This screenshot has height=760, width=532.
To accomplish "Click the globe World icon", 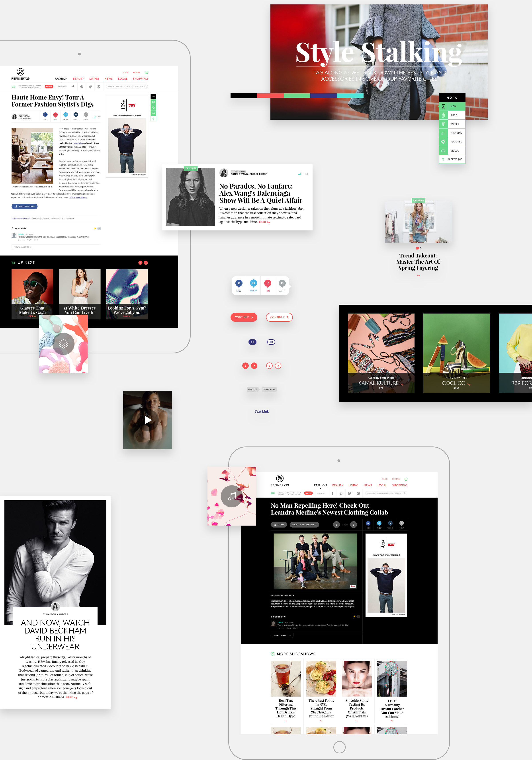I will [443, 124].
